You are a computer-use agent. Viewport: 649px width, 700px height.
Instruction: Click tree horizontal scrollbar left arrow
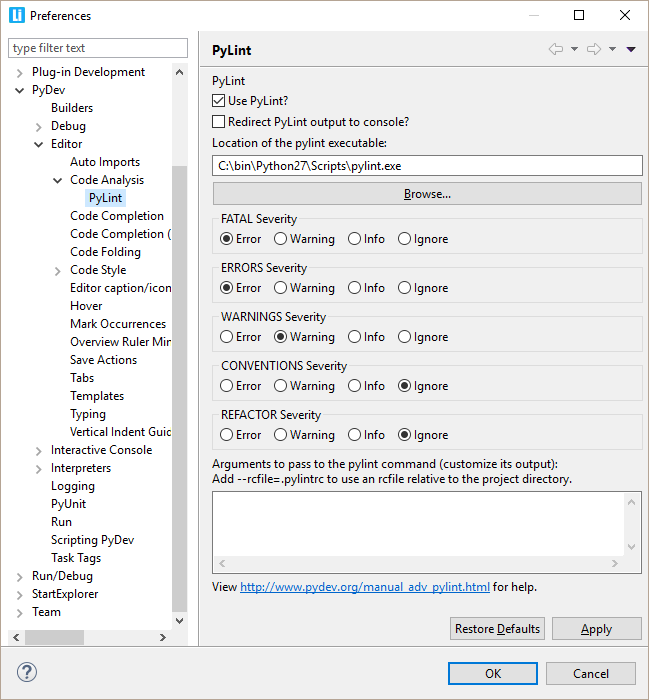pyautogui.click(x=16, y=638)
